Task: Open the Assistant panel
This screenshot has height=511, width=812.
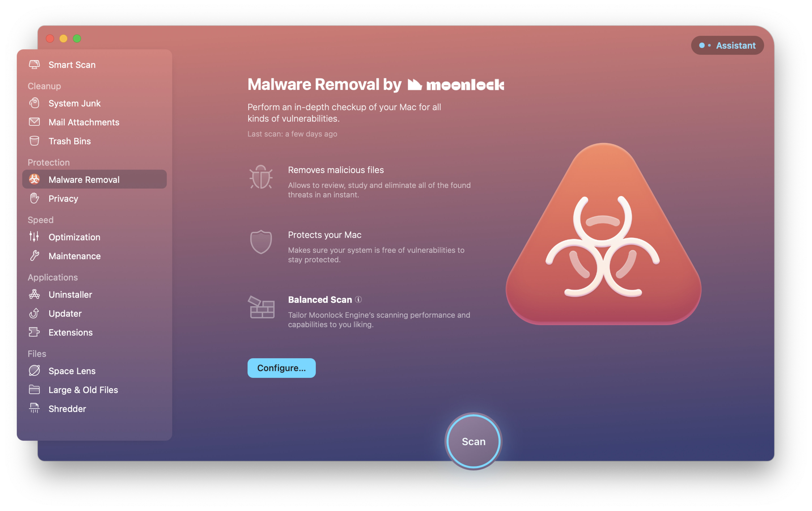Action: (x=727, y=45)
